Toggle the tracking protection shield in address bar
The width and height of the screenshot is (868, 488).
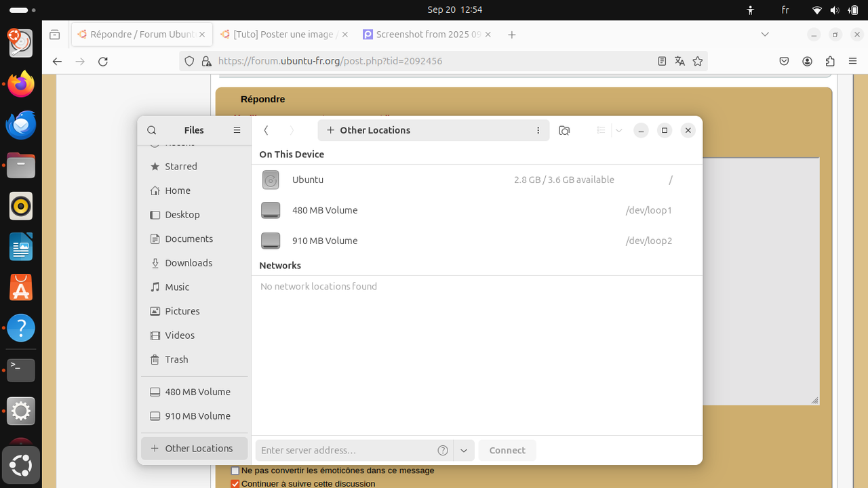[x=189, y=61]
